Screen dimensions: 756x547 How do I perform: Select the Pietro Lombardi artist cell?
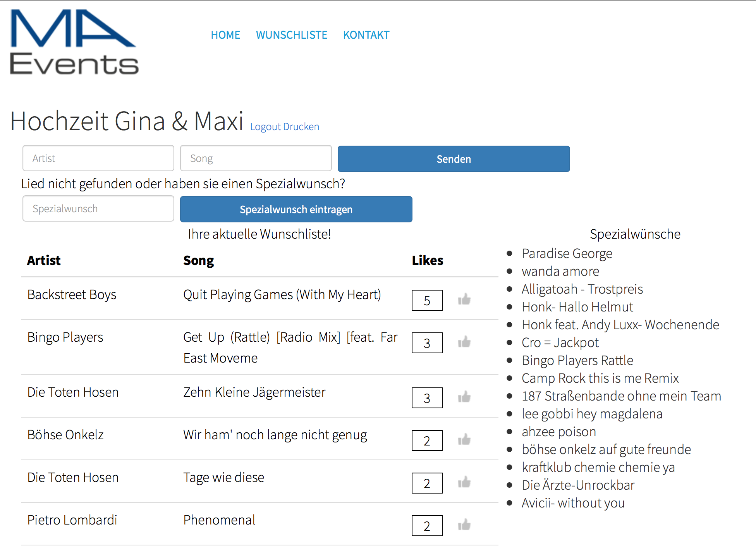72,520
